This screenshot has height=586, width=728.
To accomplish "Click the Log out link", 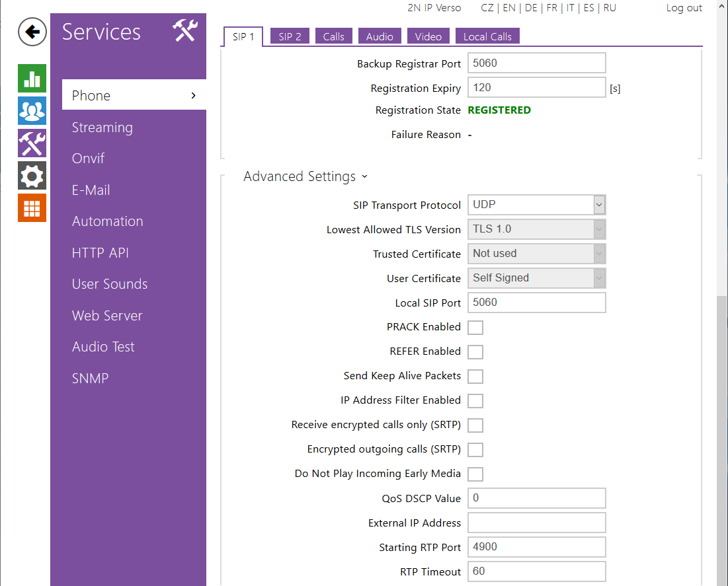I will (x=684, y=8).
